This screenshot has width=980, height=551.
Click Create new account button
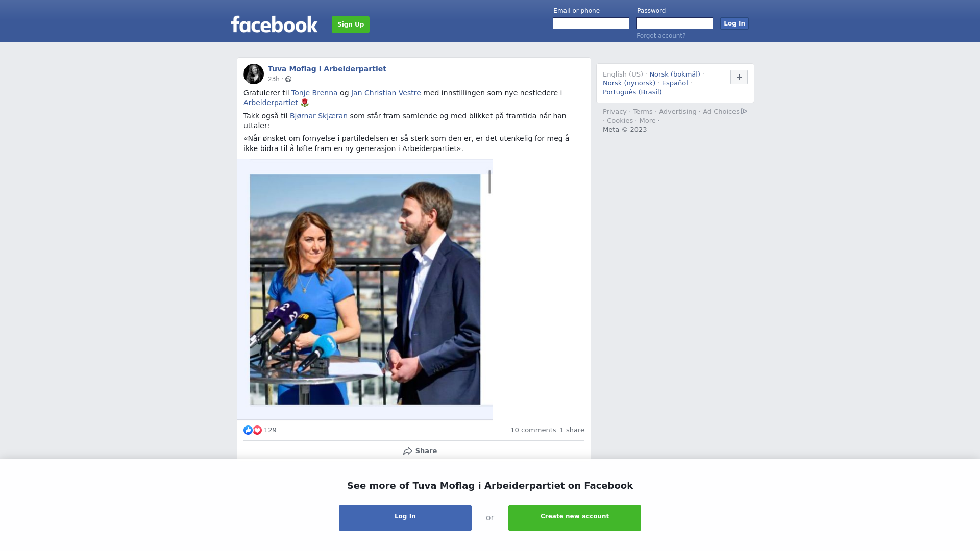[575, 518]
